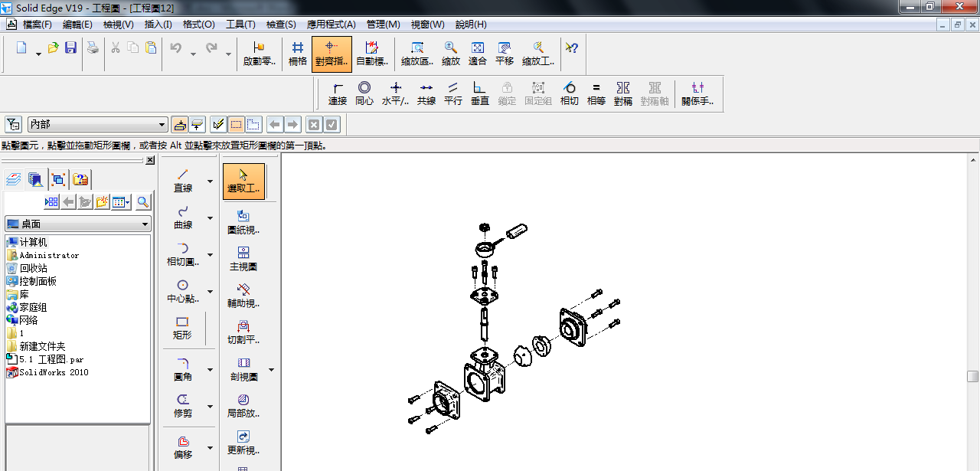Image resolution: width=980 pixels, height=471 pixels.
Task: Expand the 修剪 trim flyout arrow
Action: [210, 407]
